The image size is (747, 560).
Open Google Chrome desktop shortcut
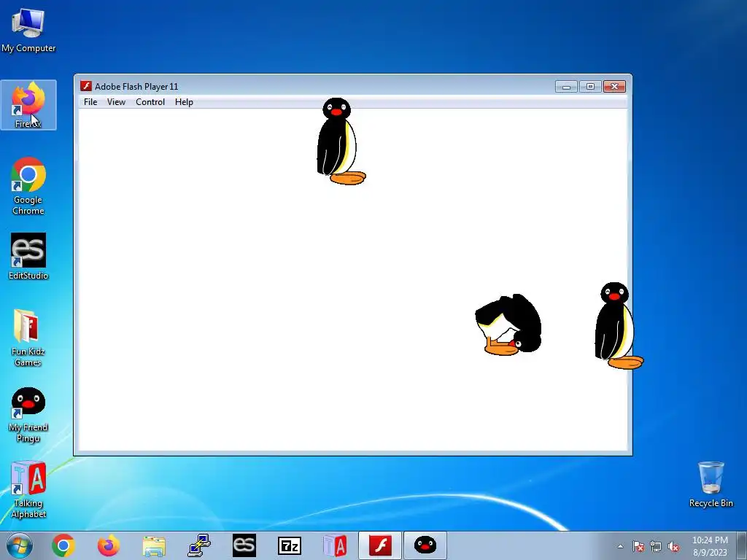(28, 186)
